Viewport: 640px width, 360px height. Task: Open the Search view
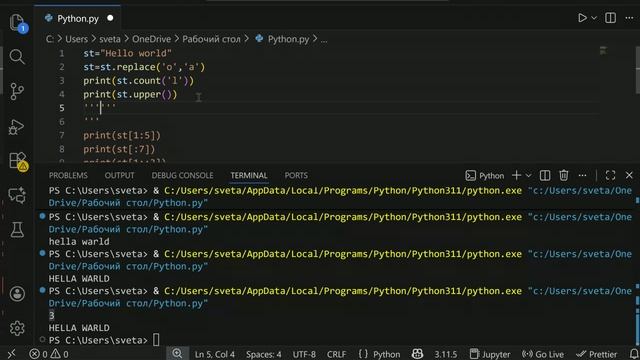point(17,56)
